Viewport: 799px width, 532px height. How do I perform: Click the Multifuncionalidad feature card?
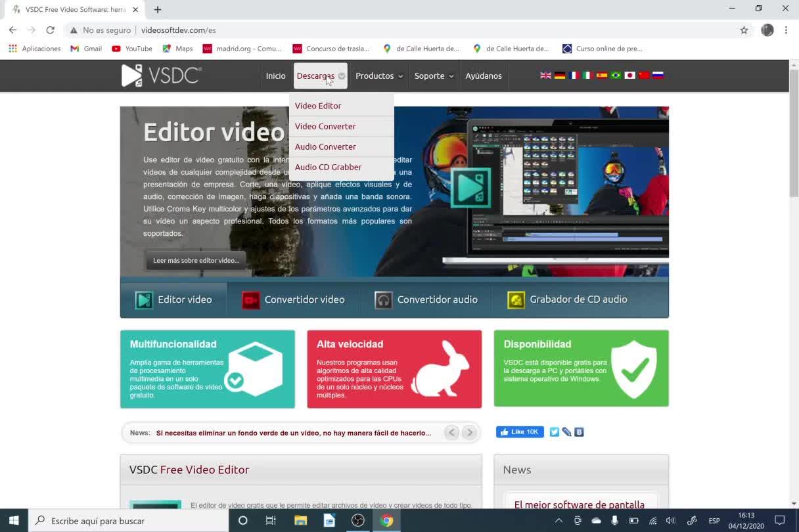pos(207,369)
